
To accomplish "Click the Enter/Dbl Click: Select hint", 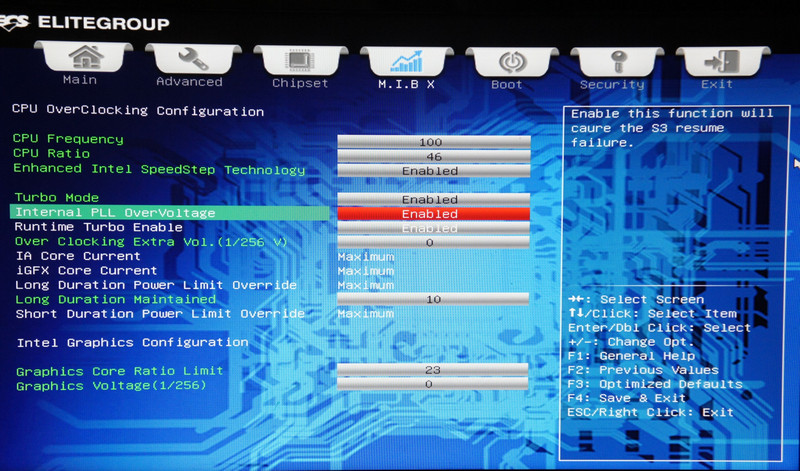I will (659, 328).
